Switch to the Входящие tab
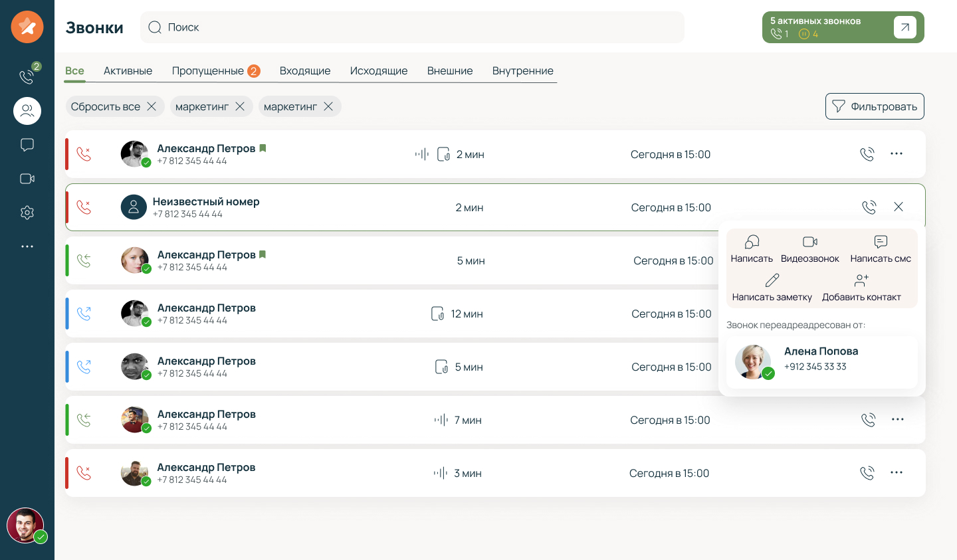 coord(305,71)
